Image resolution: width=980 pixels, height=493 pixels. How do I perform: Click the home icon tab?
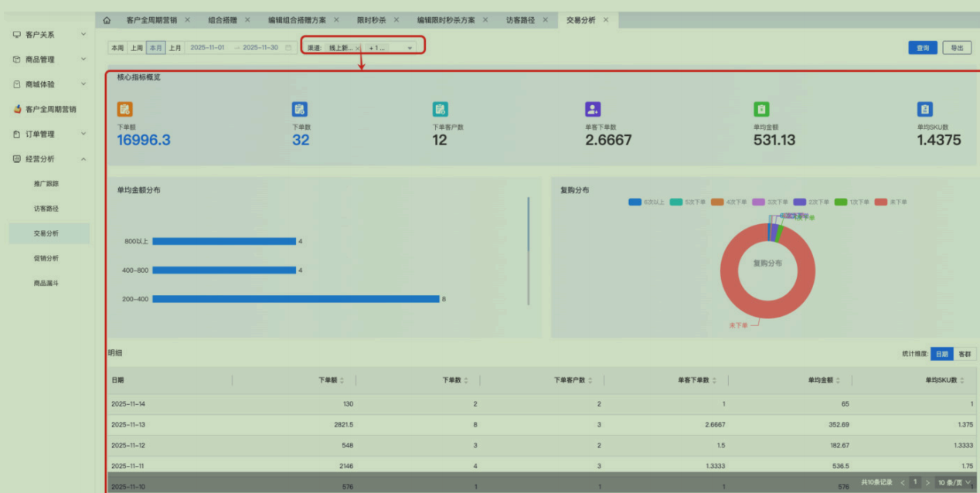pos(107,20)
